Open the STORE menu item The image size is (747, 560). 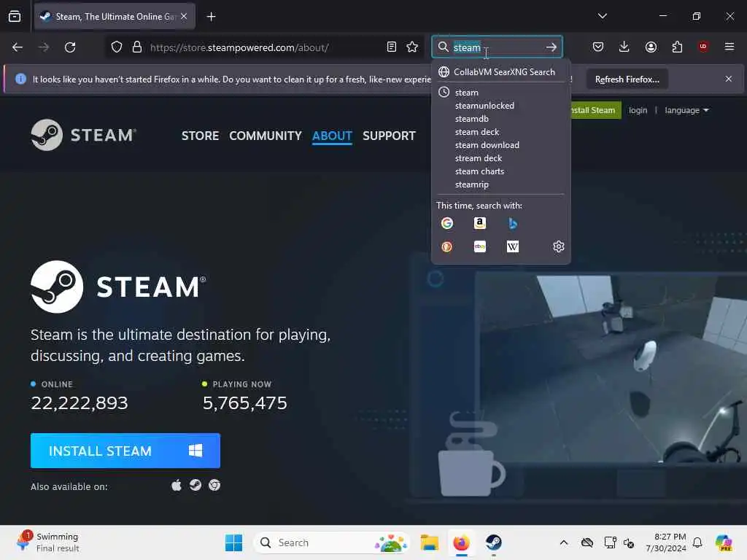[200, 136]
